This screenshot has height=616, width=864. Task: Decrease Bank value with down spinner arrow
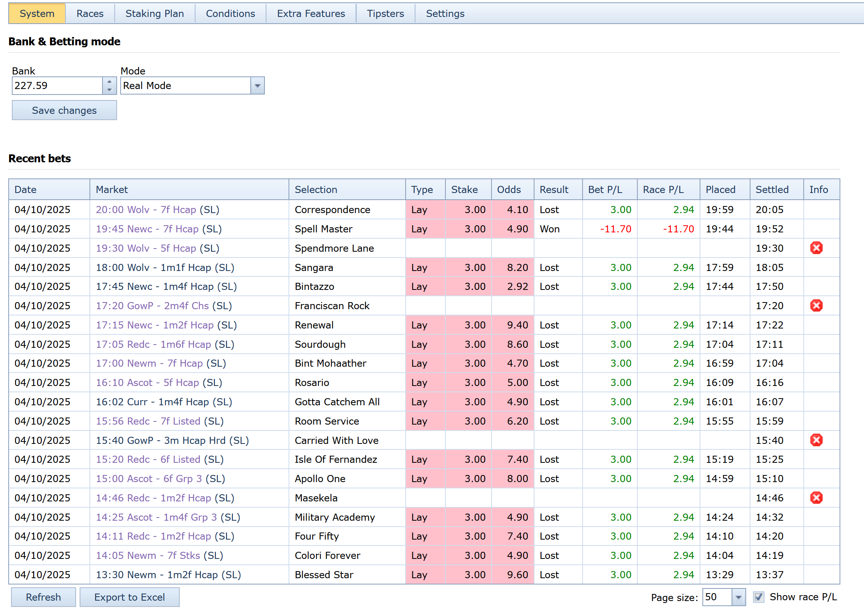109,90
